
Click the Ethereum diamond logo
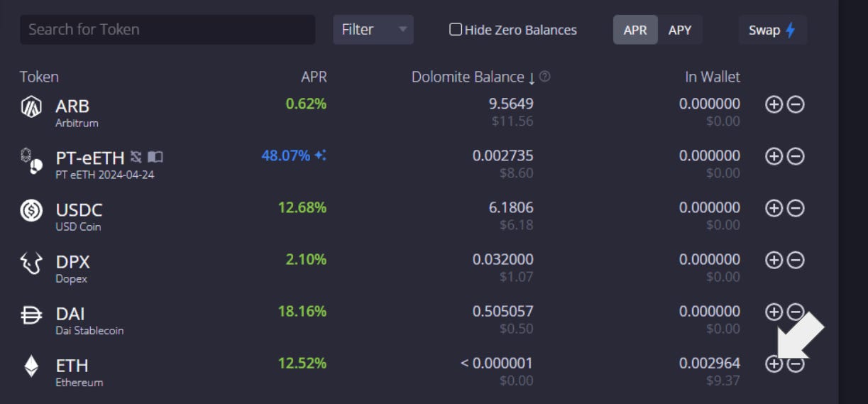point(31,366)
